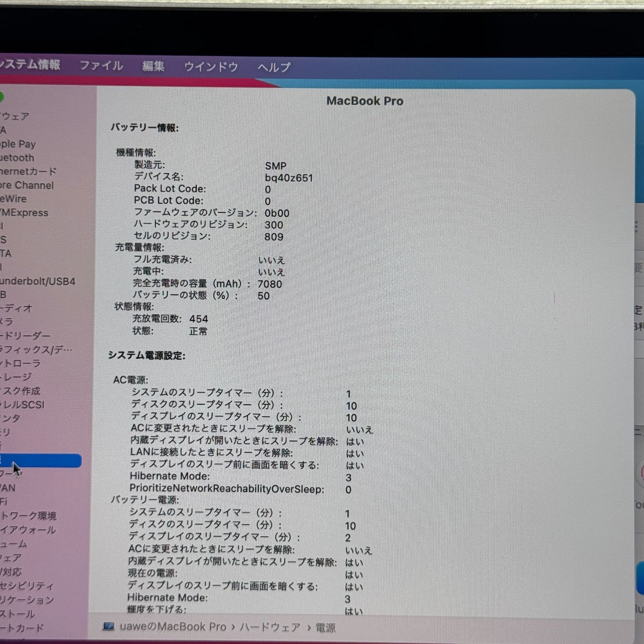Select ストレージ in the sidebar

pyautogui.click(x=16, y=377)
